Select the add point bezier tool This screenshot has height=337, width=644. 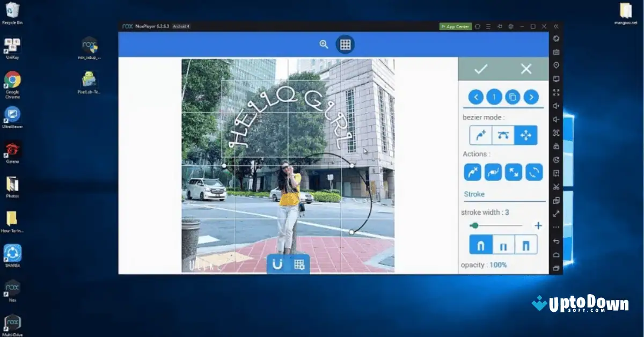pyautogui.click(x=480, y=135)
